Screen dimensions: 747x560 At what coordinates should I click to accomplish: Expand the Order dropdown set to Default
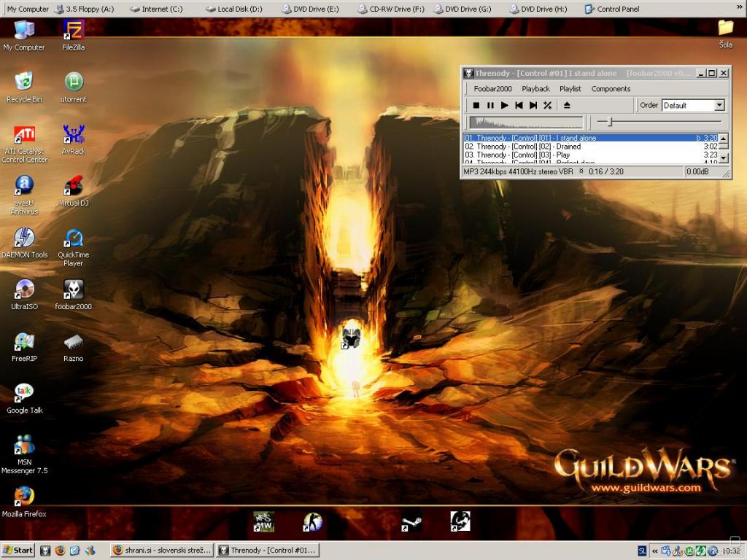[719, 105]
